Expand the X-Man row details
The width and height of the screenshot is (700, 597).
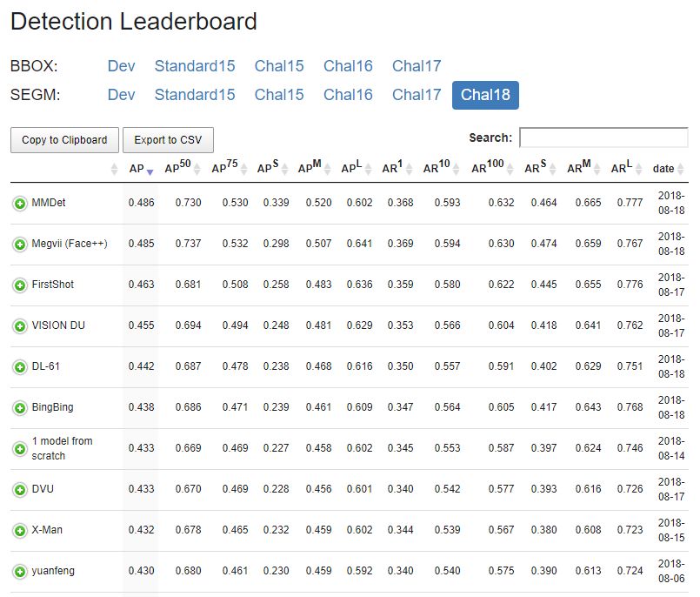pyautogui.click(x=19, y=531)
